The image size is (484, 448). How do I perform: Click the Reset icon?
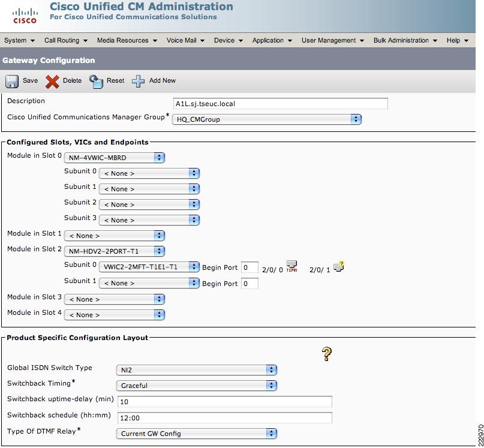(96, 82)
